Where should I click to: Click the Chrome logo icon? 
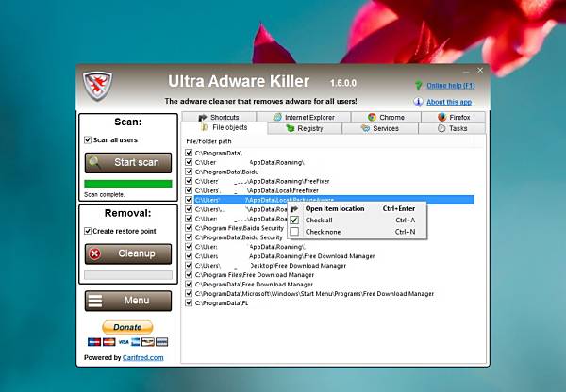[372, 117]
